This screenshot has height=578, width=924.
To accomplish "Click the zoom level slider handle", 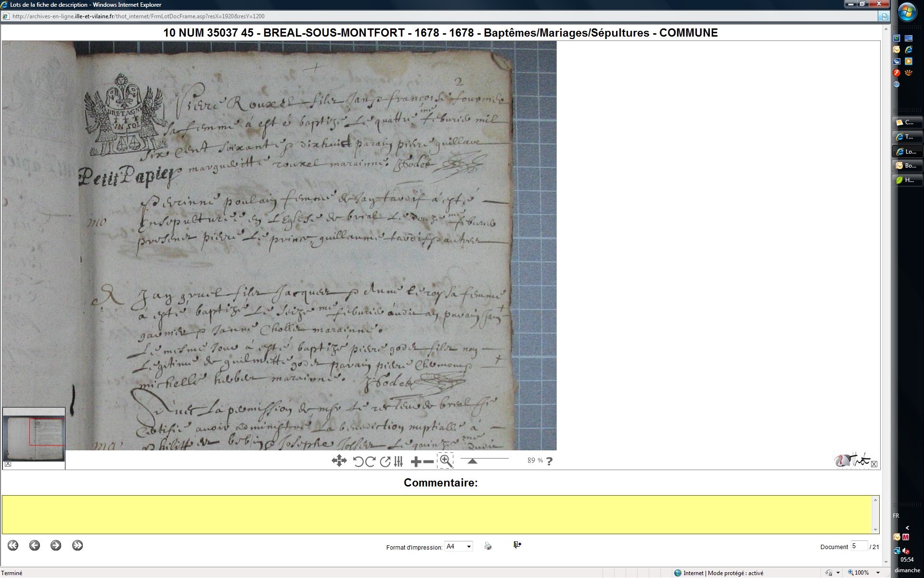I will [473, 461].
